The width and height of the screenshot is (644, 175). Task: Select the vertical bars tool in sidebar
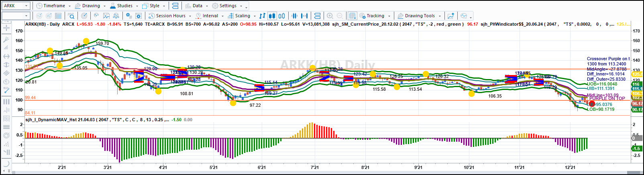pos(6,102)
